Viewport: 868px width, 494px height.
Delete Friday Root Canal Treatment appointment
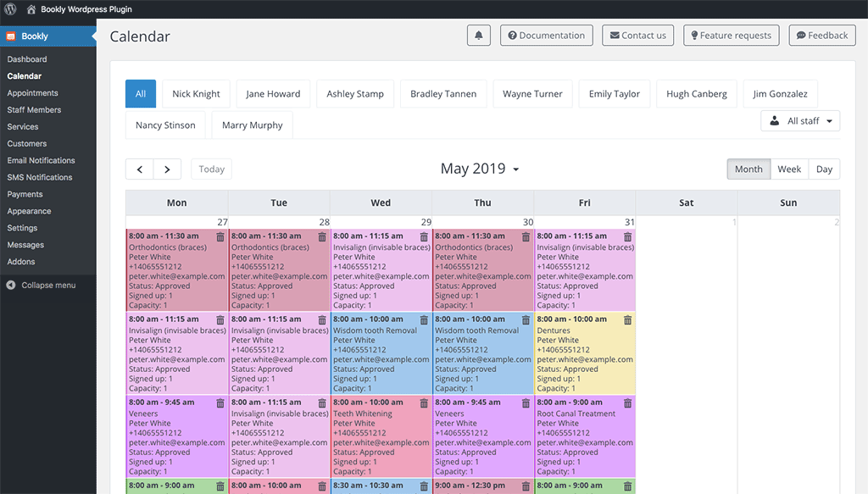click(x=628, y=403)
